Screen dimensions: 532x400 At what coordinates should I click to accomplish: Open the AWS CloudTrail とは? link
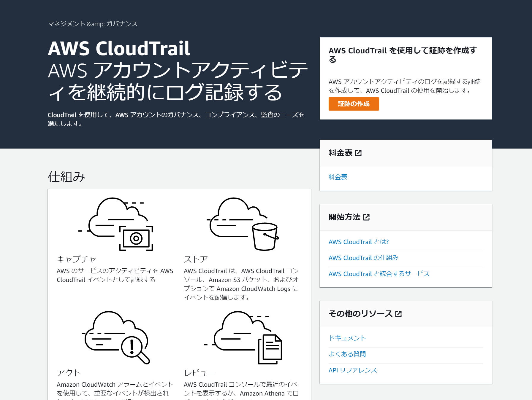359,242
